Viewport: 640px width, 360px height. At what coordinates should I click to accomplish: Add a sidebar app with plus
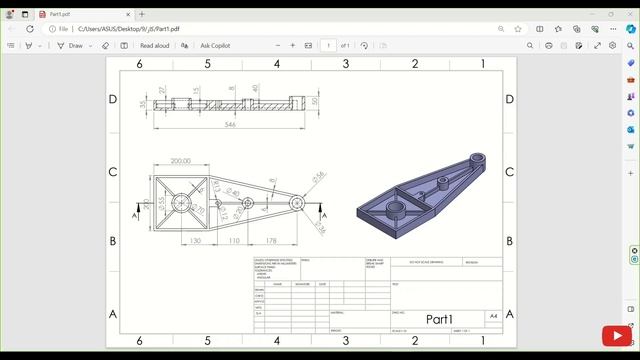click(631, 173)
